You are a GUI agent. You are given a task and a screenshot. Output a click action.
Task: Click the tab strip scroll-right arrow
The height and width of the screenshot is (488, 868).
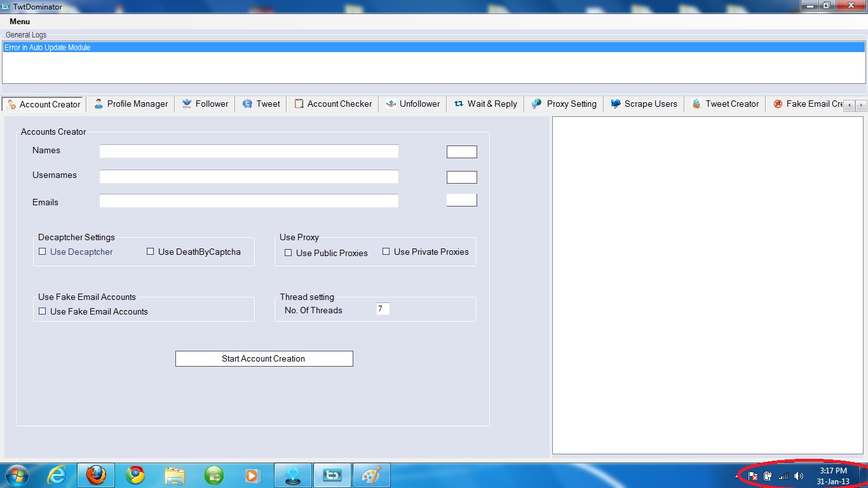[861, 105]
